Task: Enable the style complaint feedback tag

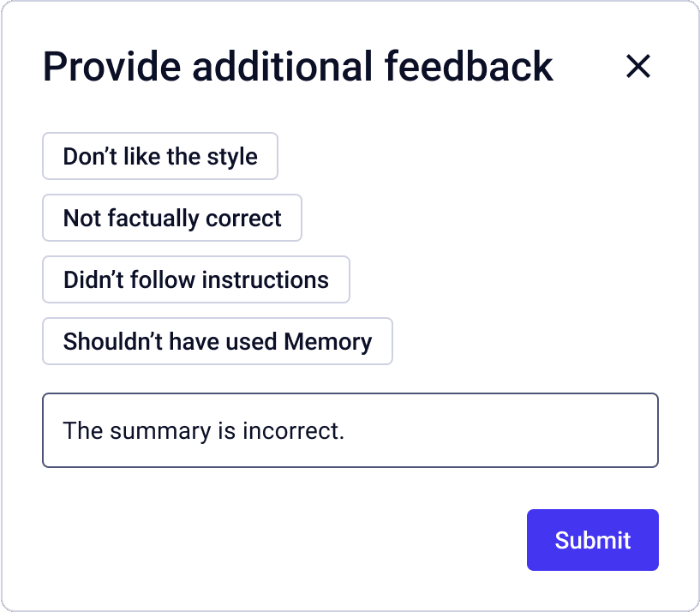Action: coord(160,156)
